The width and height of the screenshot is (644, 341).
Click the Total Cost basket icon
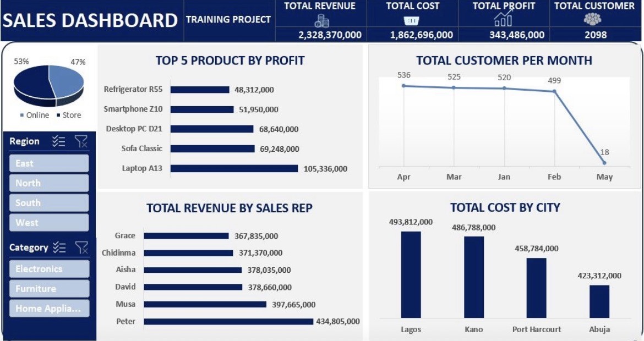click(411, 20)
